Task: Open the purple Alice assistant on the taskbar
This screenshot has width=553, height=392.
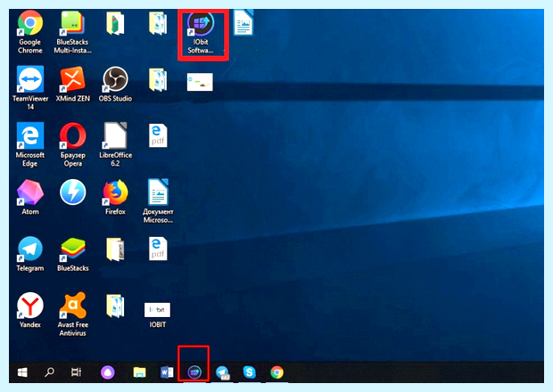Action: point(108,372)
